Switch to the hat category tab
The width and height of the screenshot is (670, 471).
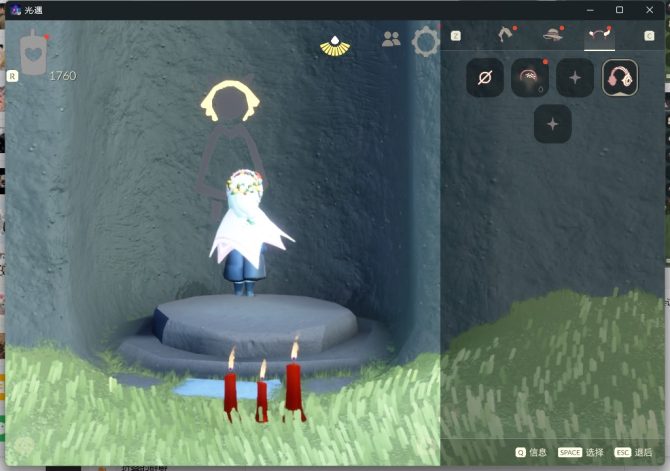[x=552, y=34]
